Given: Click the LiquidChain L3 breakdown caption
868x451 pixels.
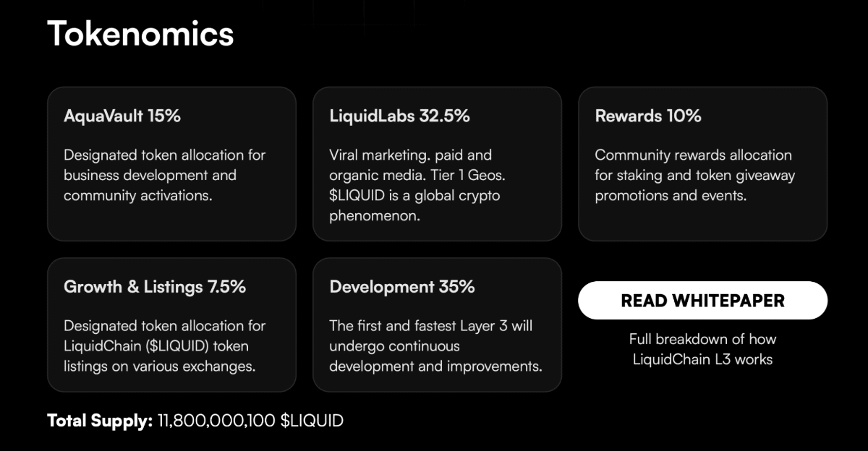Looking at the screenshot, I should click(x=703, y=347).
